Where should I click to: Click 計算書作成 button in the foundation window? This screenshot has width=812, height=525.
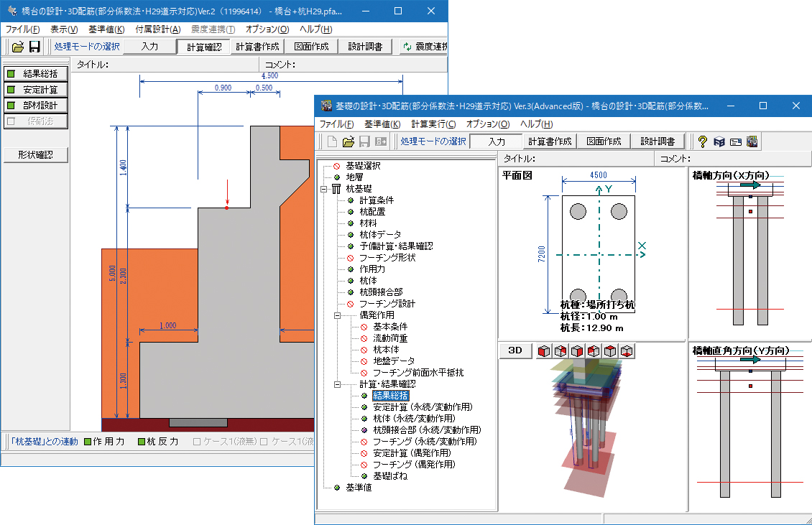pos(550,141)
